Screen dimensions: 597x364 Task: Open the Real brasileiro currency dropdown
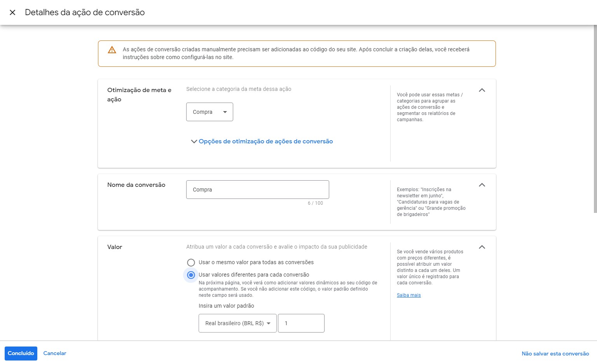(237, 323)
